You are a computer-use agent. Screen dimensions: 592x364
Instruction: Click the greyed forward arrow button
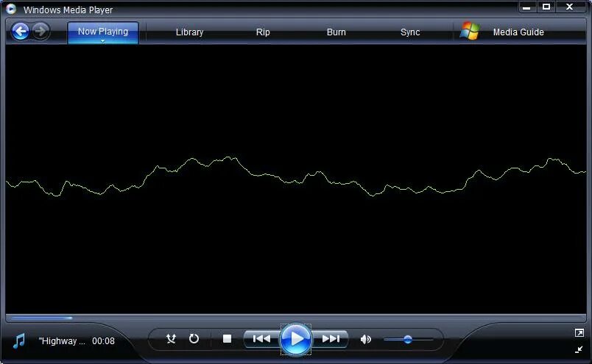[40, 32]
